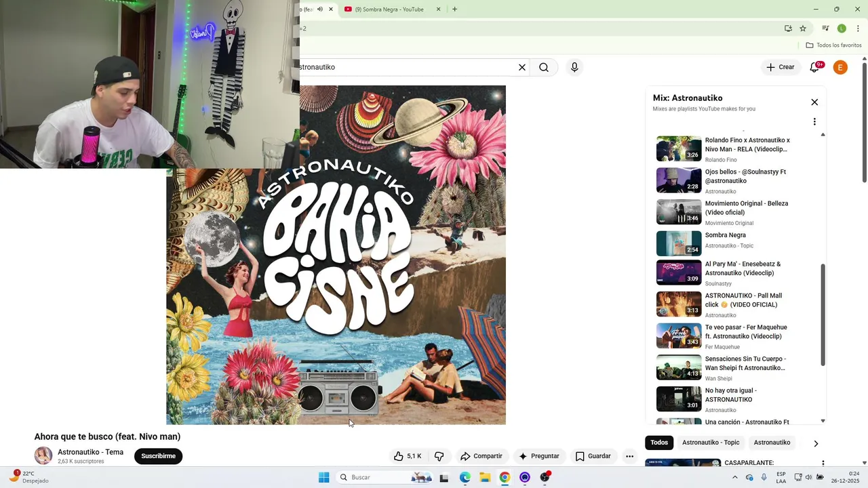Click the page vertical scrollbar thumb
The image size is (868, 488).
pos(865,122)
